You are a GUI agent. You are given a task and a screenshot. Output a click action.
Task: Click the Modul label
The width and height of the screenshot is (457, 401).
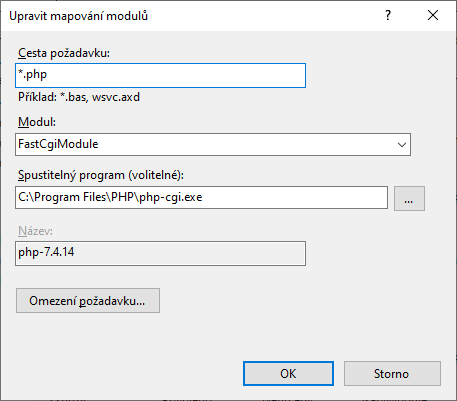coord(37,122)
